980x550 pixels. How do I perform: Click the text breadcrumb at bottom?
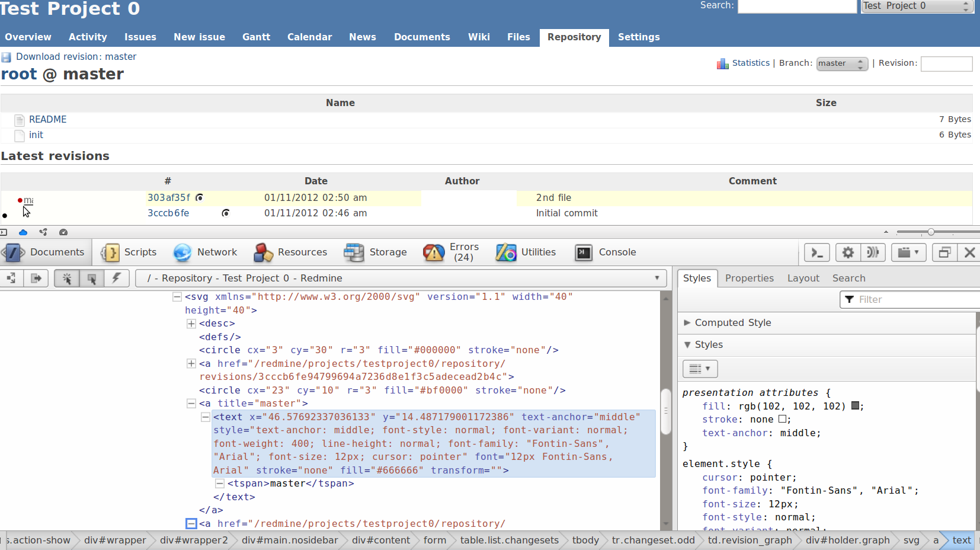[x=961, y=540]
